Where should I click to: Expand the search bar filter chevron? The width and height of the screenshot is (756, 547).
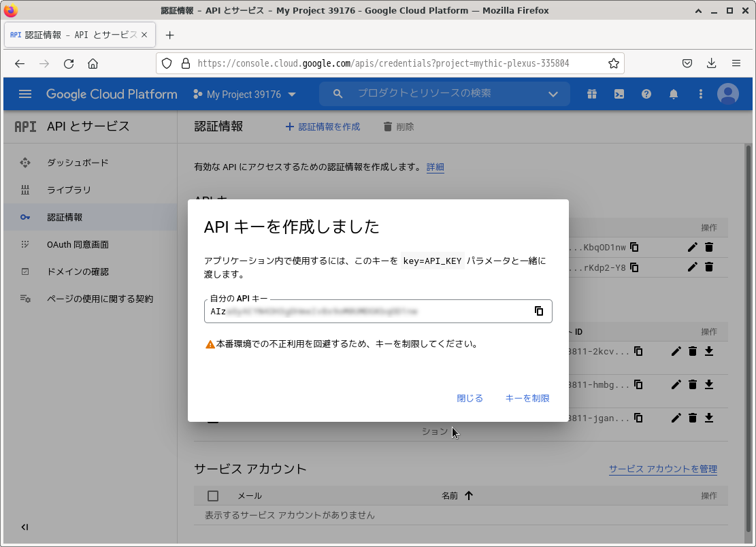553,94
